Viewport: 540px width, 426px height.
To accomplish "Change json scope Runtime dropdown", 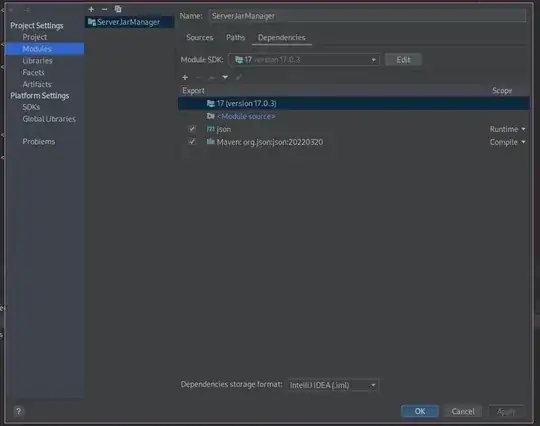I will coord(507,129).
